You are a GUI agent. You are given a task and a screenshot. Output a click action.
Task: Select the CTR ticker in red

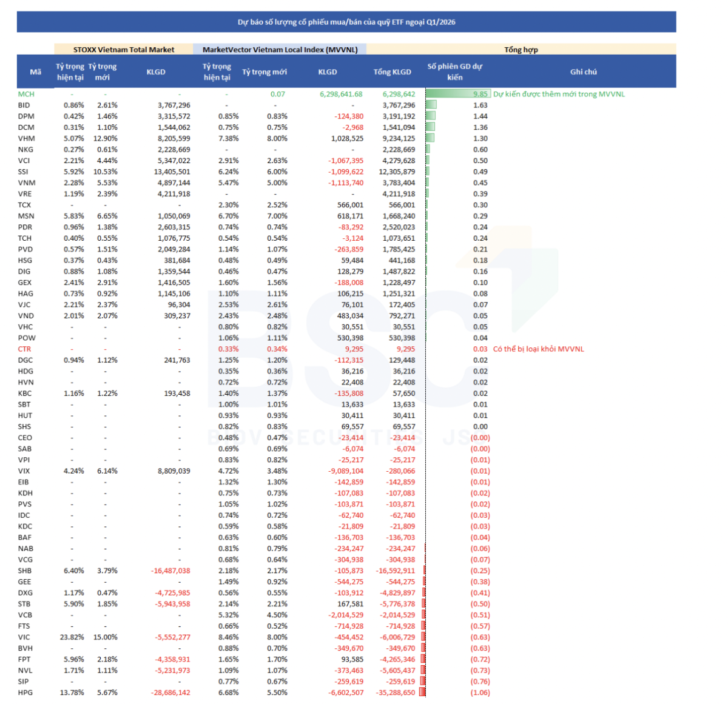coord(24,349)
